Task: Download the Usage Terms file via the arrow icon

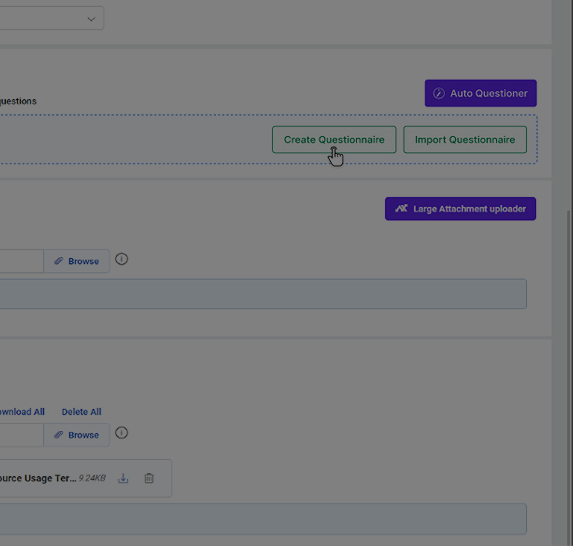Action: (x=123, y=478)
